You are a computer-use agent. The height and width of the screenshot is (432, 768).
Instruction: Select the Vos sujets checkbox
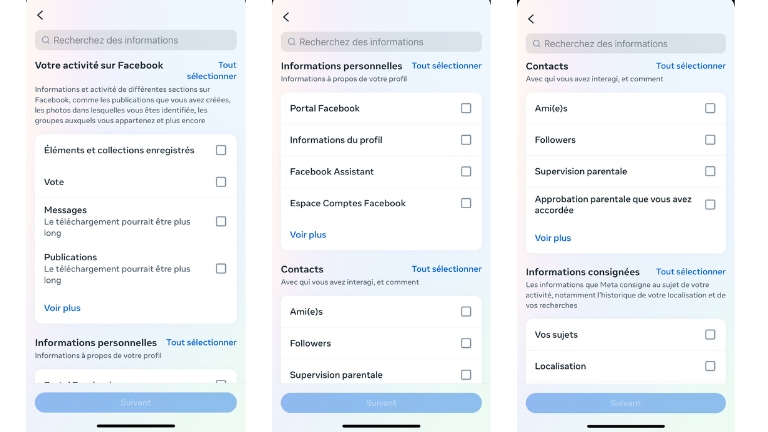point(710,335)
